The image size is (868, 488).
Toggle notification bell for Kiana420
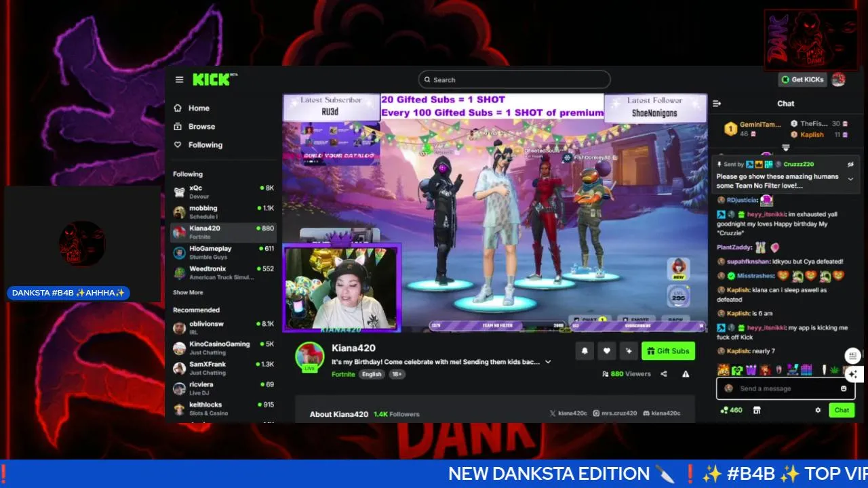click(585, 351)
